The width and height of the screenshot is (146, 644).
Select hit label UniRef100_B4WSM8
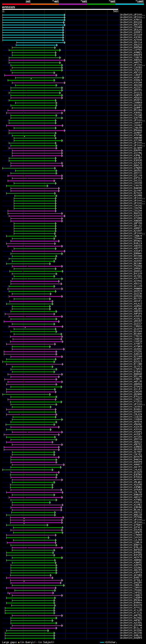tap(131, 188)
